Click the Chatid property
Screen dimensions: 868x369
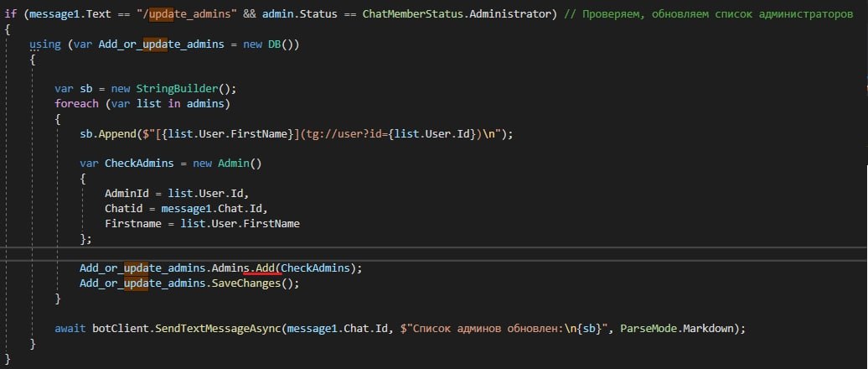123,209
